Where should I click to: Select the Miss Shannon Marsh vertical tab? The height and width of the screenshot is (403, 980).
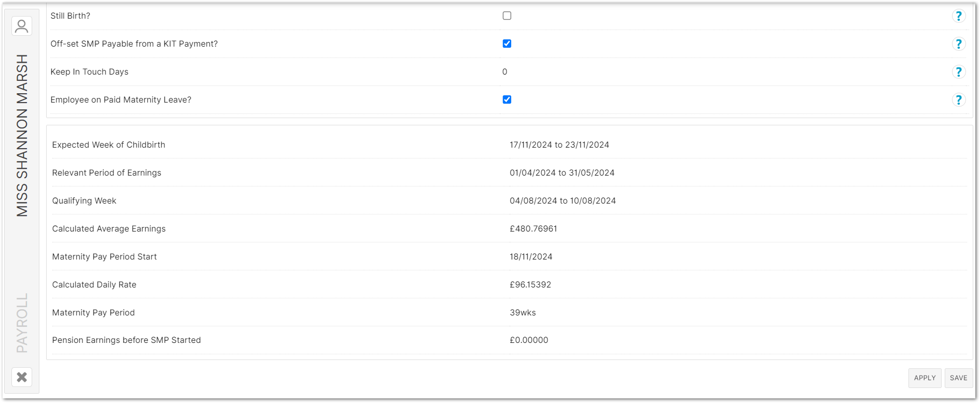click(22, 135)
